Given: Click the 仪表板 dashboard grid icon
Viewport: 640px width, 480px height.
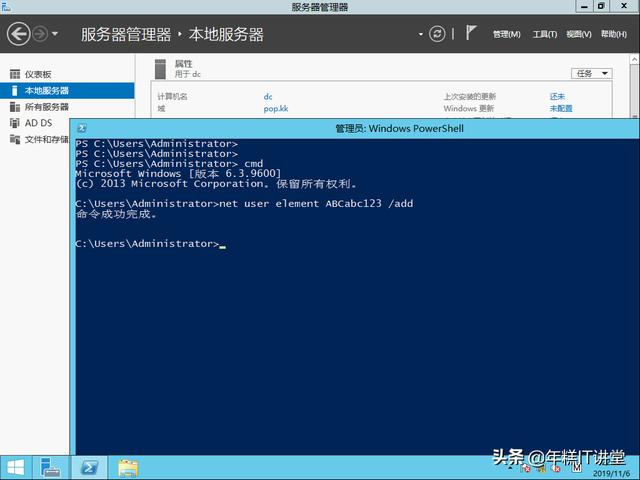Looking at the screenshot, I should (x=15, y=74).
